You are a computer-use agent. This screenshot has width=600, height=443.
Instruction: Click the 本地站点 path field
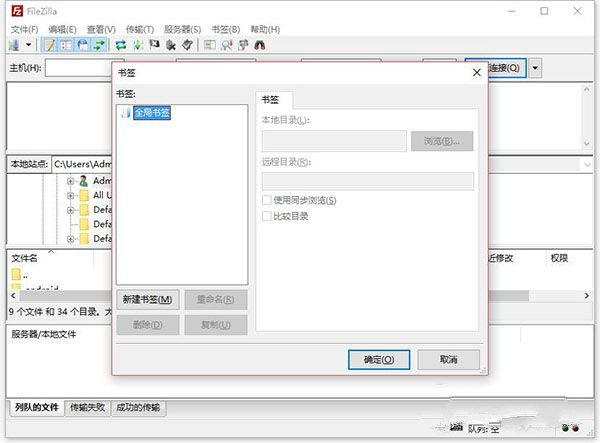coord(83,164)
